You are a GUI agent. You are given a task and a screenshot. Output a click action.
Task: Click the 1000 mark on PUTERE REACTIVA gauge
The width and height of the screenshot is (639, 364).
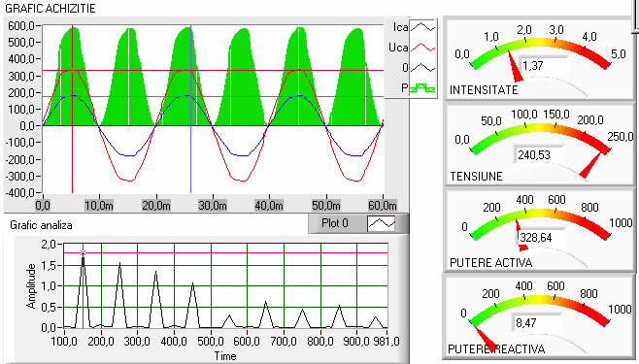coord(620,310)
